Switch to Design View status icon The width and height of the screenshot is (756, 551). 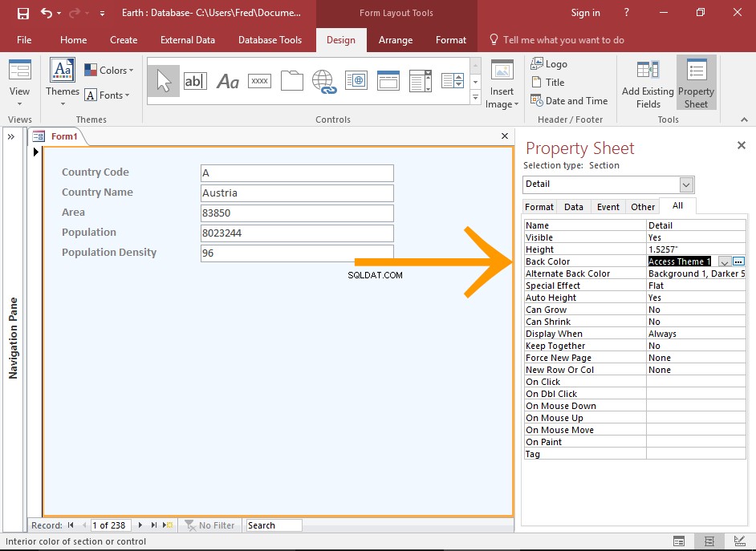[740, 541]
